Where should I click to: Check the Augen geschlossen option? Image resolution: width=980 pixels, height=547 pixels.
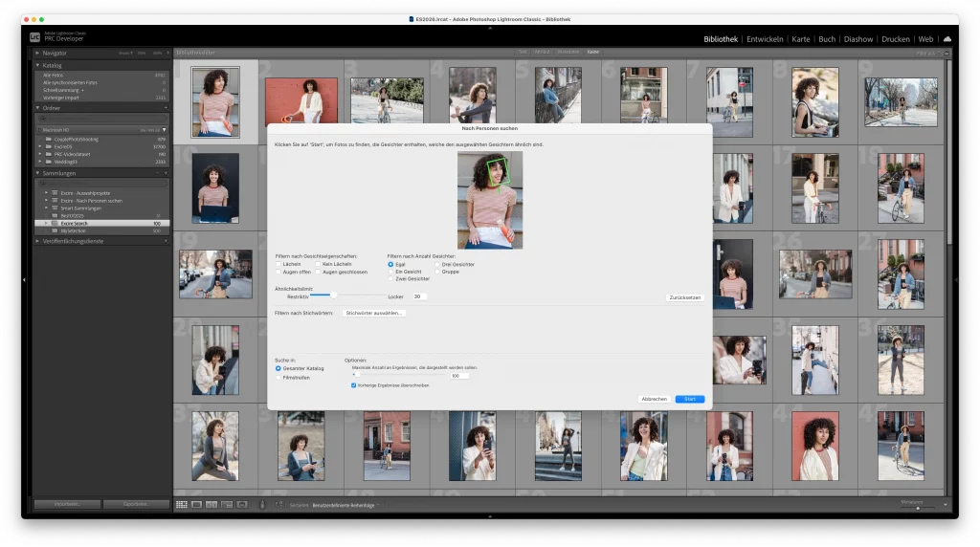click(318, 272)
